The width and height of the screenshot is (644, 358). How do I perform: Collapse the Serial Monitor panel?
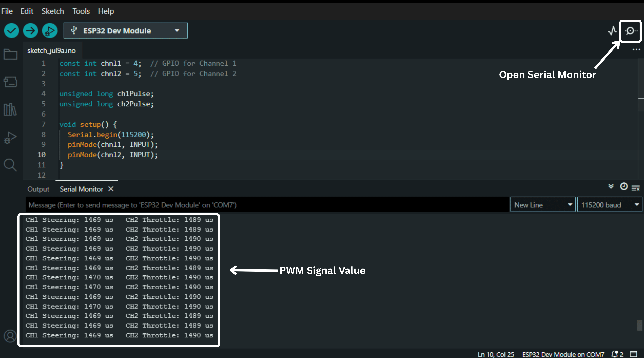click(611, 187)
